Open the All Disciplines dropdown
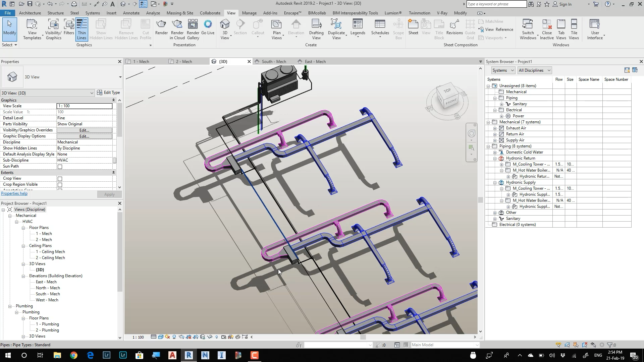 click(x=534, y=70)
